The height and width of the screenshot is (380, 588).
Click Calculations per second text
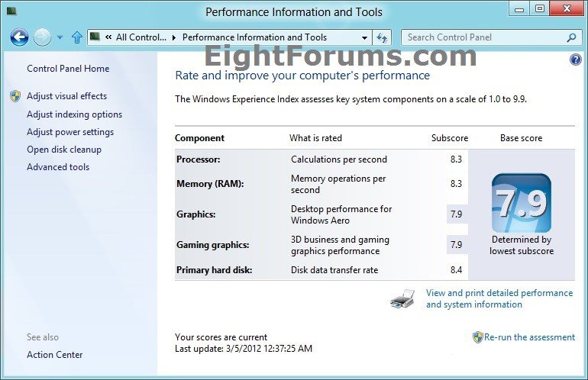click(338, 159)
